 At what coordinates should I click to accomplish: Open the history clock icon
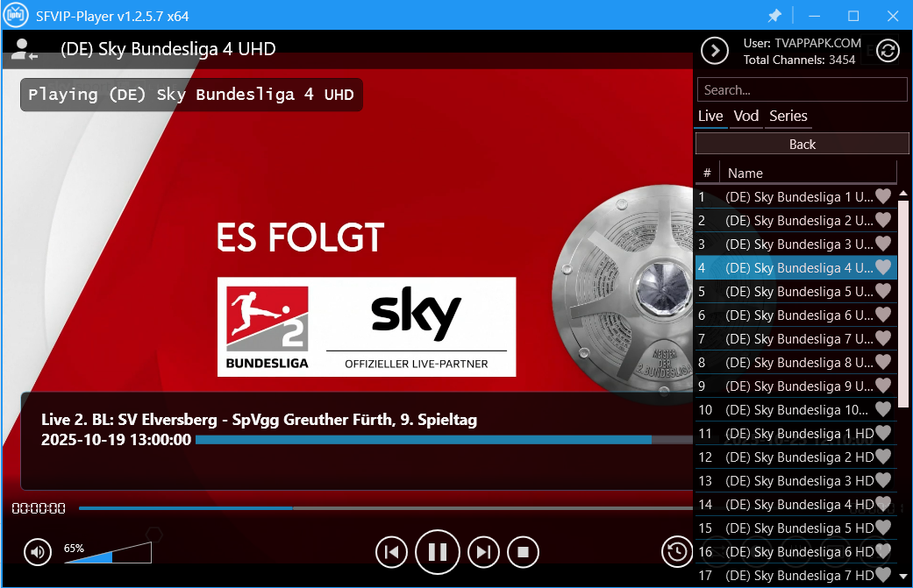pos(676,551)
